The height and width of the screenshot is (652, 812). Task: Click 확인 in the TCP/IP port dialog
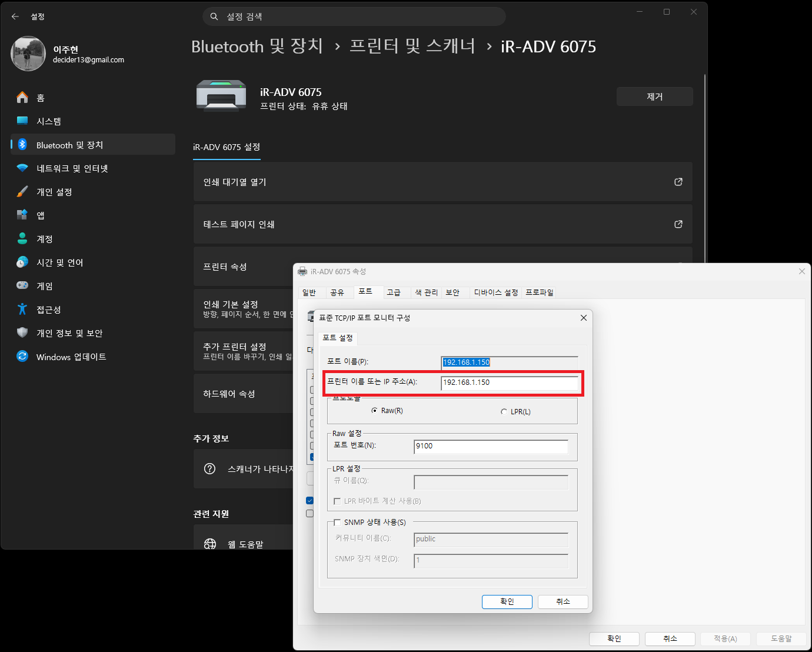click(x=507, y=601)
